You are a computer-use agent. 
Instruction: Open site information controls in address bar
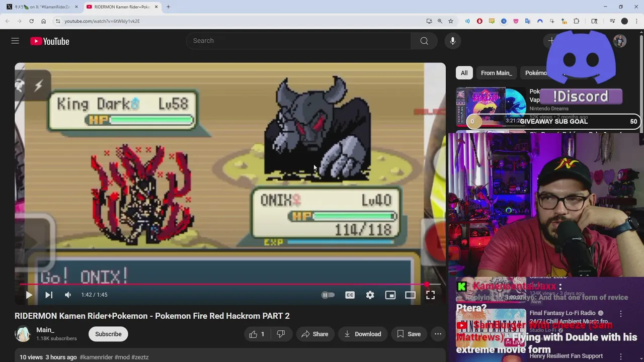(x=58, y=21)
